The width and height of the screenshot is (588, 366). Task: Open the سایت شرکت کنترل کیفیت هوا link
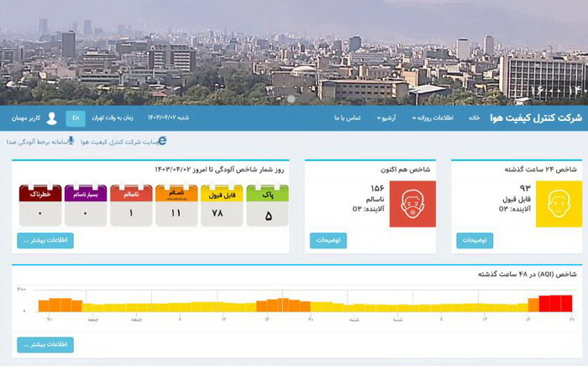119,142
